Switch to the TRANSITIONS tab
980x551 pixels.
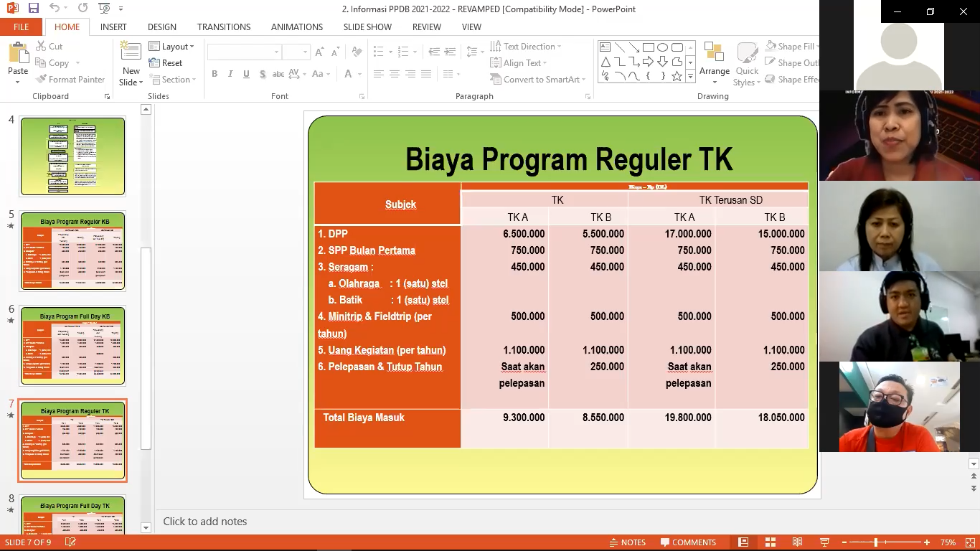[224, 27]
